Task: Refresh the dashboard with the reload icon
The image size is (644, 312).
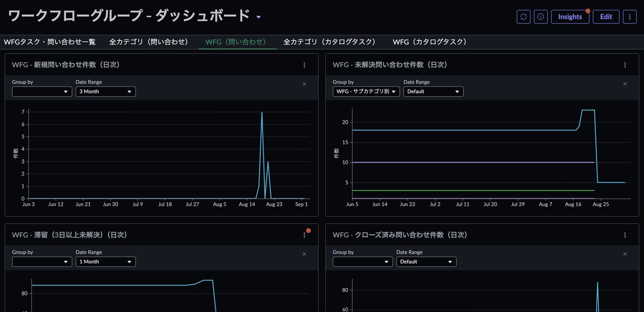Action: tap(523, 17)
